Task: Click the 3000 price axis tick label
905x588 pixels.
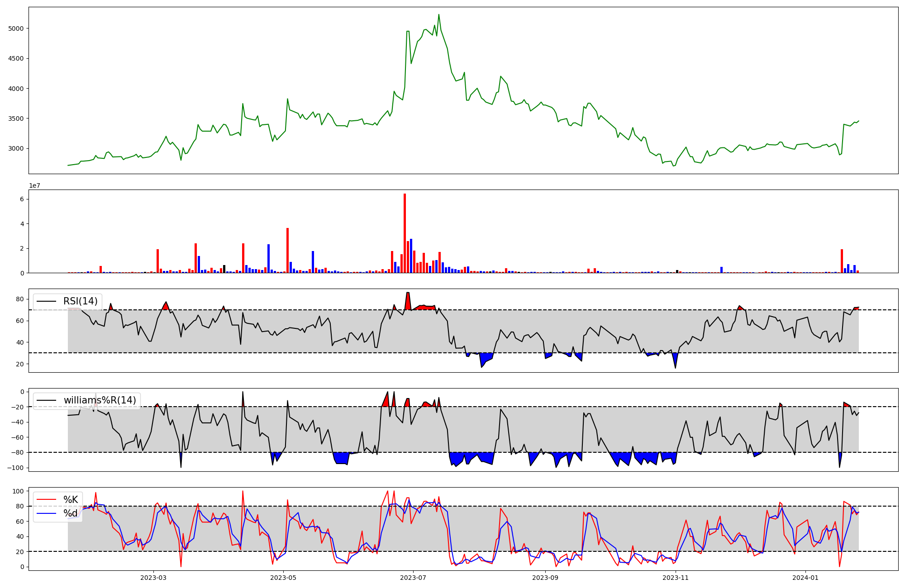Action: tap(15, 149)
